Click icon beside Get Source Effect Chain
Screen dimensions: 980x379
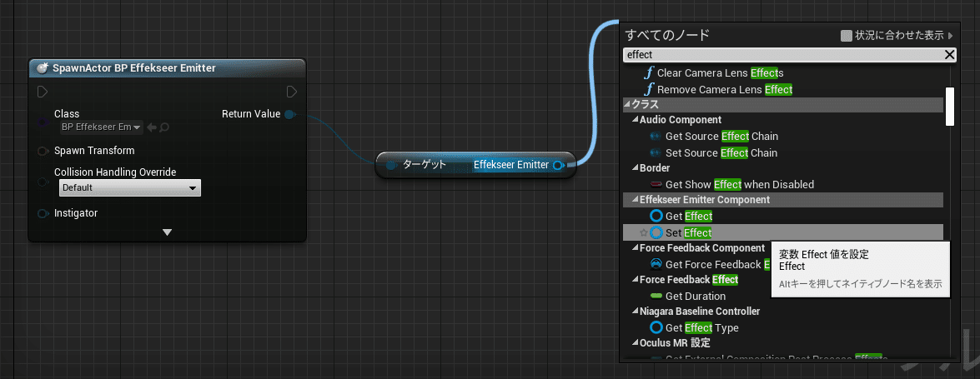tap(656, 136)
